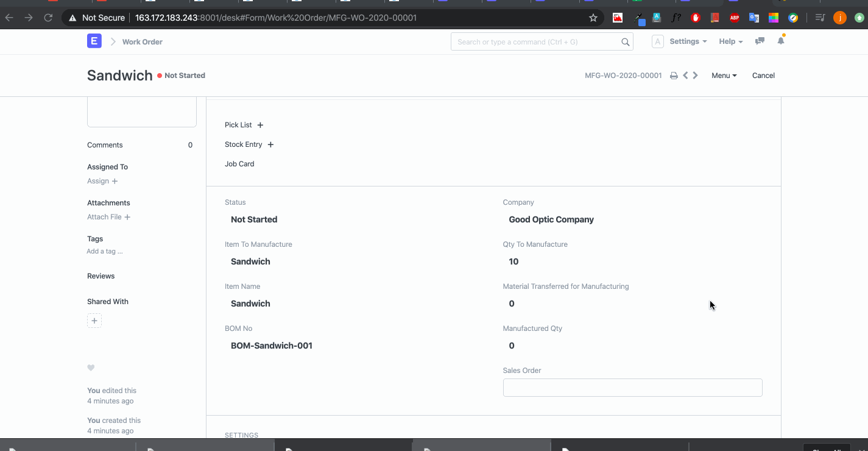Open the train image extension icon
868x451 pixels.
(618, 18)
